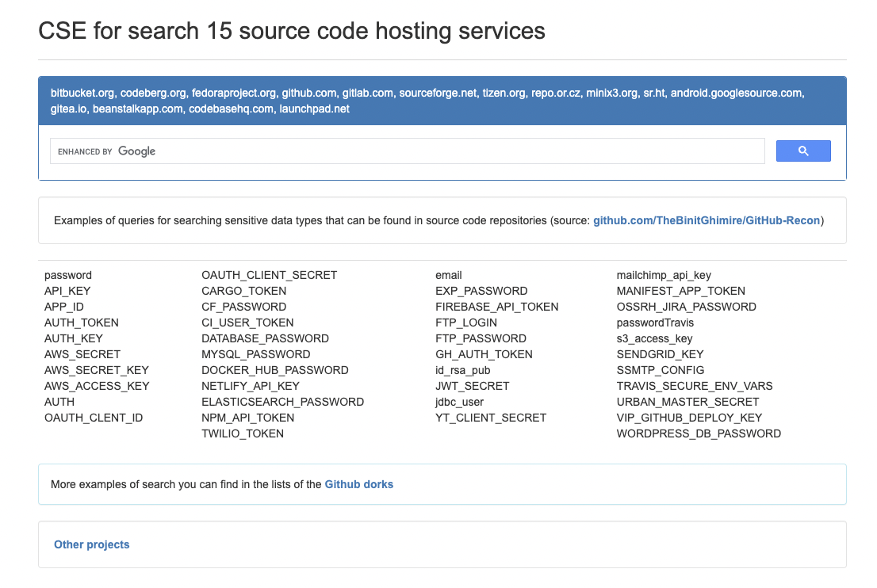Image resolution: width=877 pixels, height=588 pixels.
Task: Select the API_KEY example query
Action: point(67,291)
